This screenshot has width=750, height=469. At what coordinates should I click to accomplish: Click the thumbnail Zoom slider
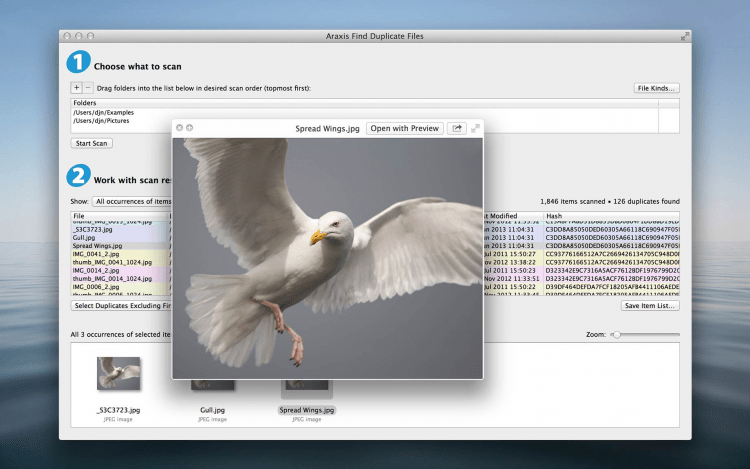coord(617,334)
